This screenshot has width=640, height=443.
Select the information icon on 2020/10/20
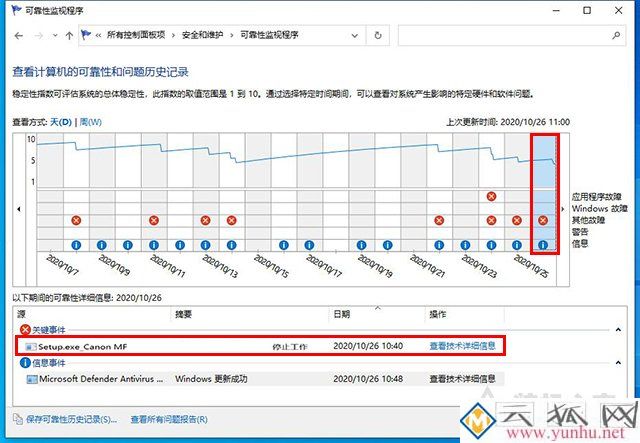click(387, 245)
